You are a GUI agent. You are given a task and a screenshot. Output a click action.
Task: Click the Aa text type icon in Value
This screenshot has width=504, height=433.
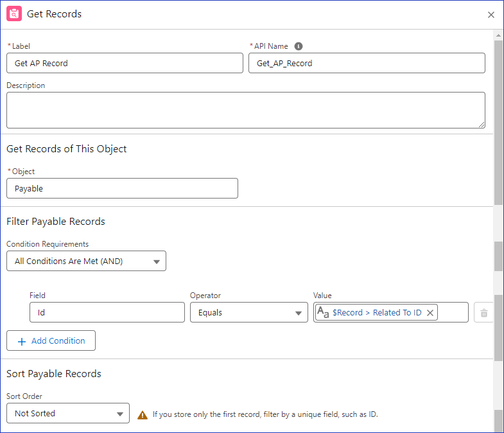[x=323, y=312]
